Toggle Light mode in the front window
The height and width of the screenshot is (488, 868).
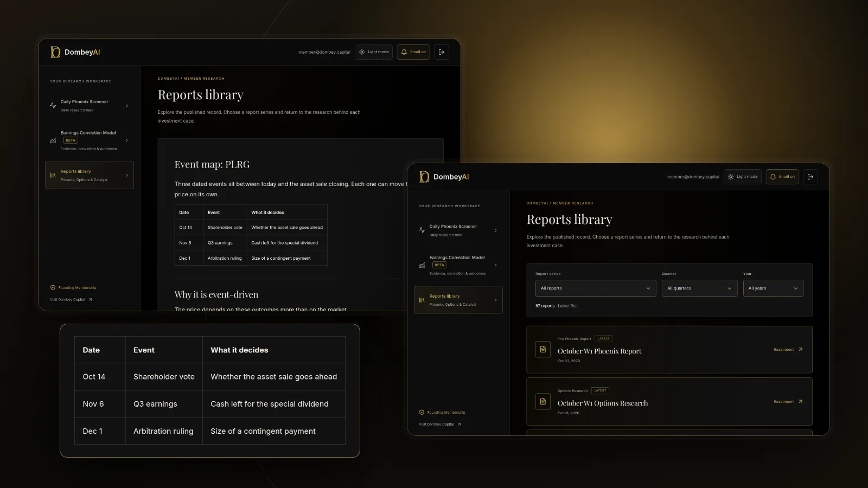click(743, 177)
